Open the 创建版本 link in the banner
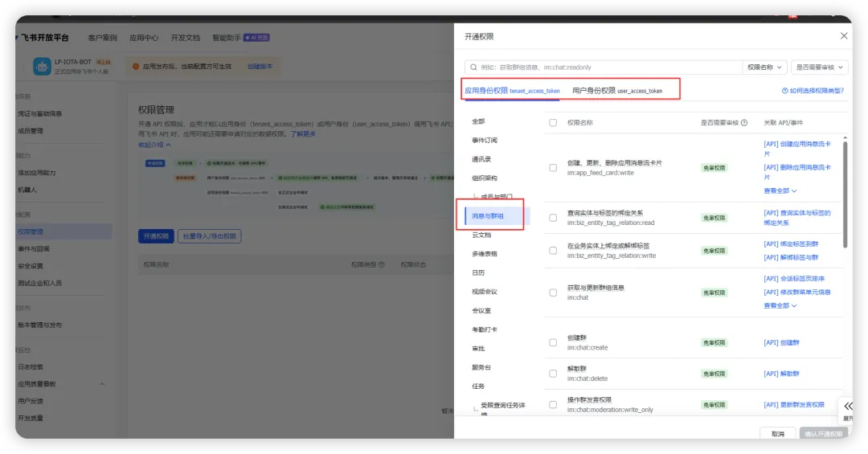The width and height of the screenshot is (868, 454). tap(260, 67)
